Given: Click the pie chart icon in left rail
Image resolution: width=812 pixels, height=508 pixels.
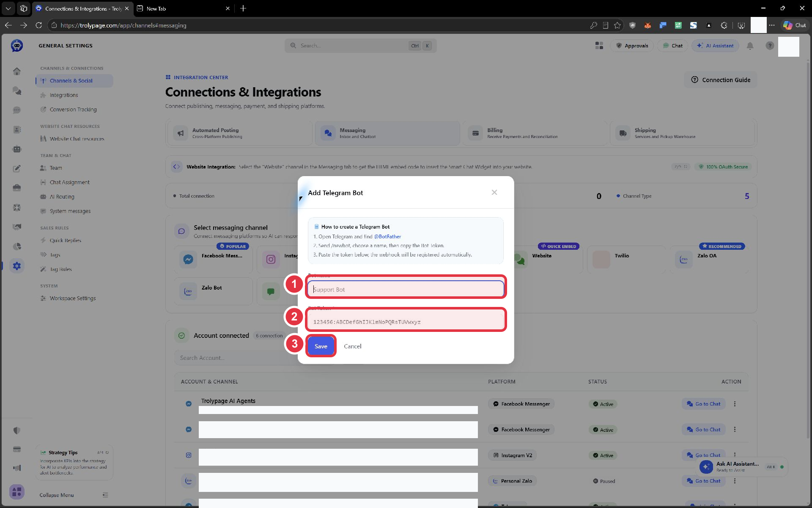Looking at the screenshot, I should [17, 246].
